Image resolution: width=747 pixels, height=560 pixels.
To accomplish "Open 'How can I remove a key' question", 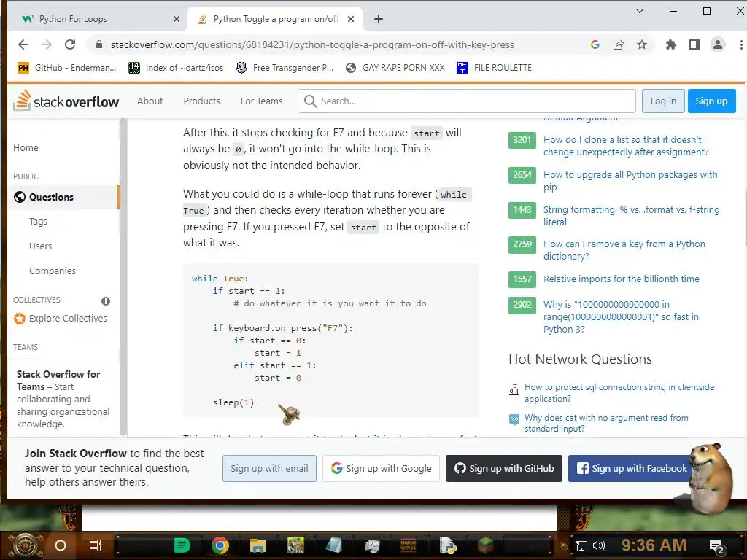I will coord(624,250).
